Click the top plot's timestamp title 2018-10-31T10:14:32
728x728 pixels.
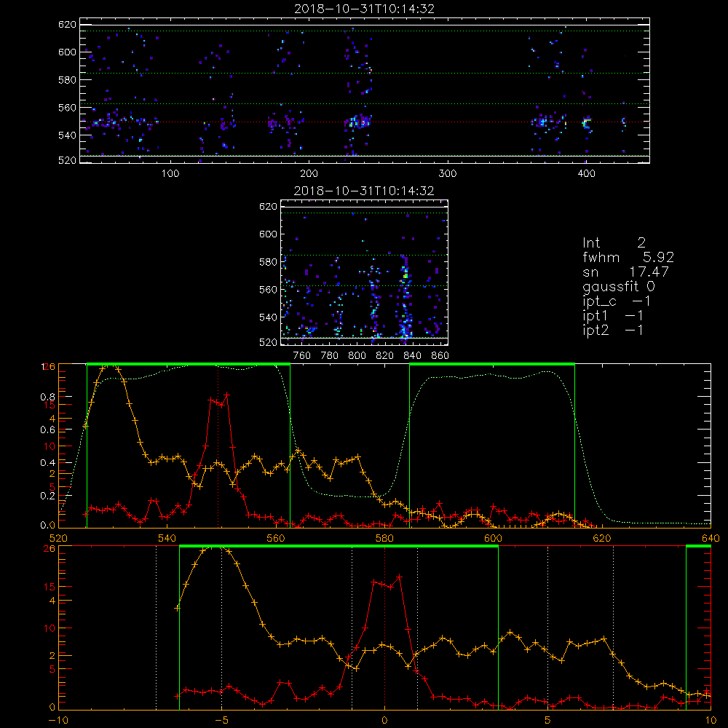(x=364, y=9)
